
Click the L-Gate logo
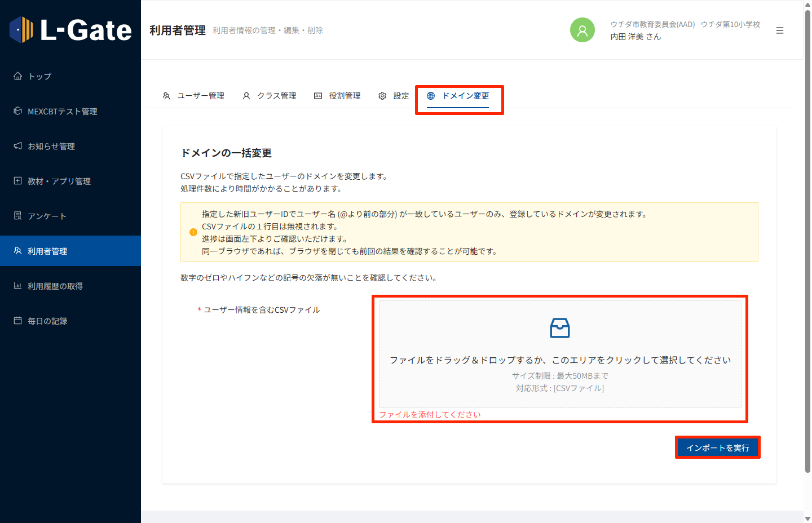point(70,30)
